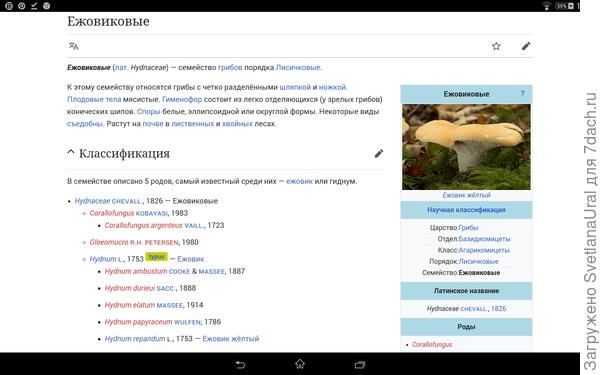The height and width of the screenshot is (375, 600).
Task: Open 'Hydnum repandum' link
Action: coord(135,339)
